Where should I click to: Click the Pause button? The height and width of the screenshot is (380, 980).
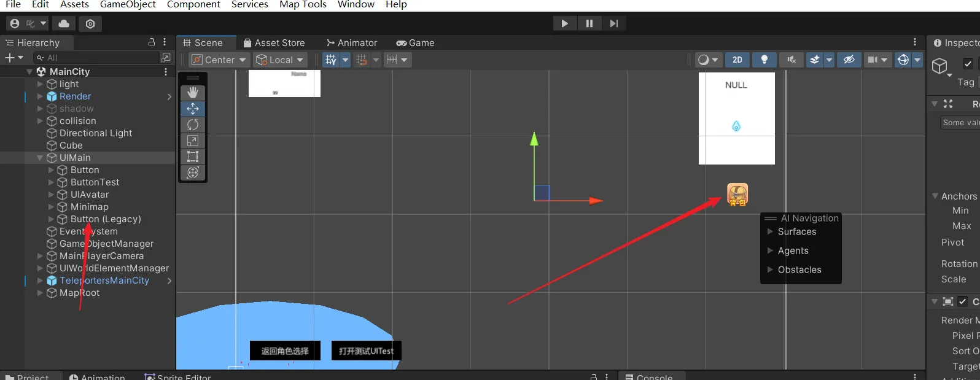click(589, 23)
